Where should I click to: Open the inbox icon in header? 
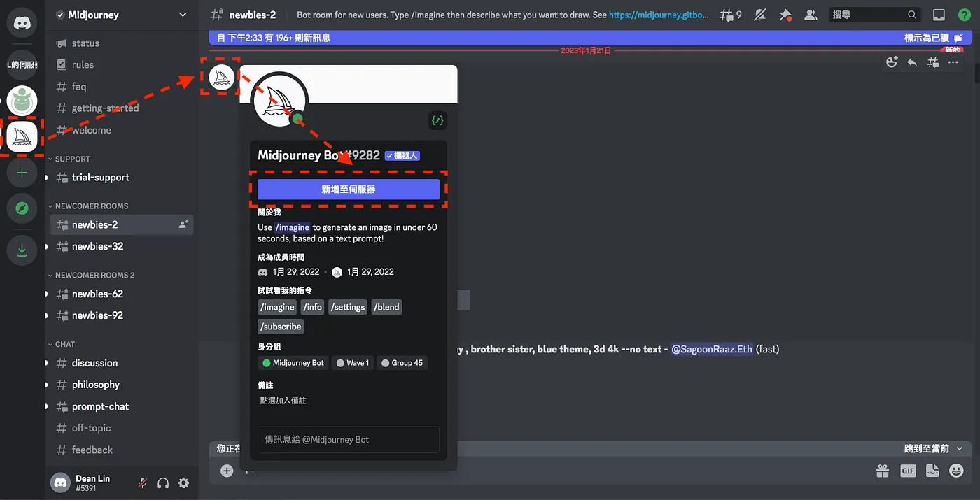pyautogui.click(x=939, y=14)
